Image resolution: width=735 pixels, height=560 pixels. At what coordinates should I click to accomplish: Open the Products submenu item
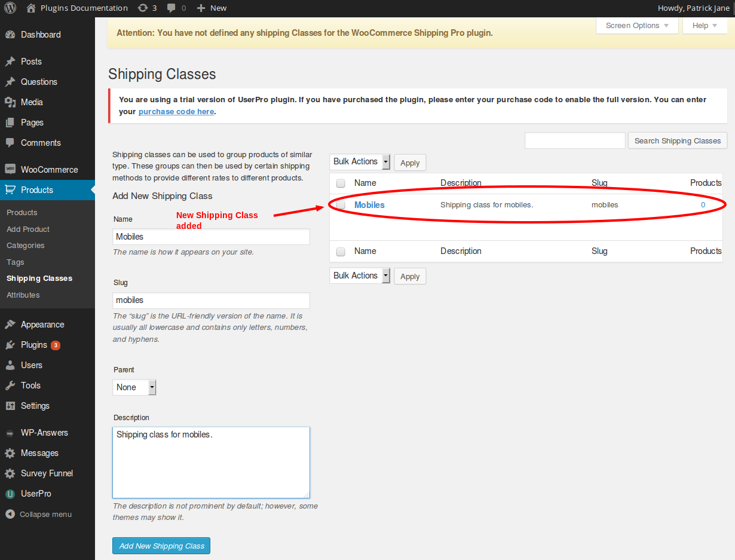pos(22,213)
